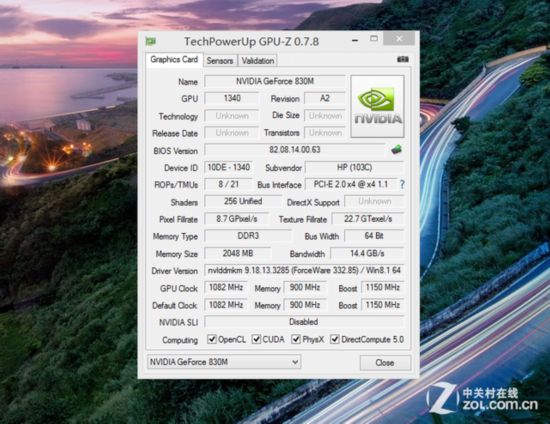This screenshot has width=550, height=424.
Task: Click the Default Clock row Boost 1150 MHz
Action: click(382, 305)
